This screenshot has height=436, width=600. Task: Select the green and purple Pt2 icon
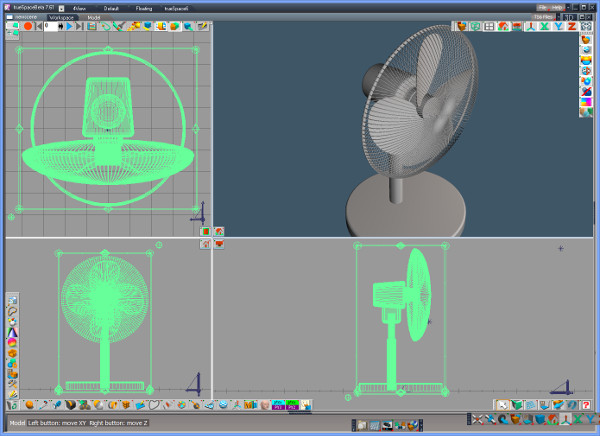[x=292, y=405]
